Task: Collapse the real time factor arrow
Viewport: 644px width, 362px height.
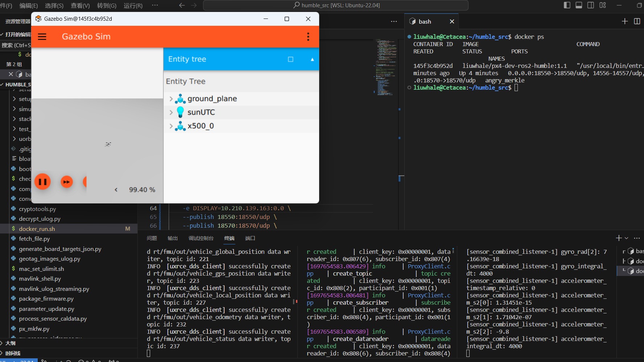Action: click(x=116, y=190)
